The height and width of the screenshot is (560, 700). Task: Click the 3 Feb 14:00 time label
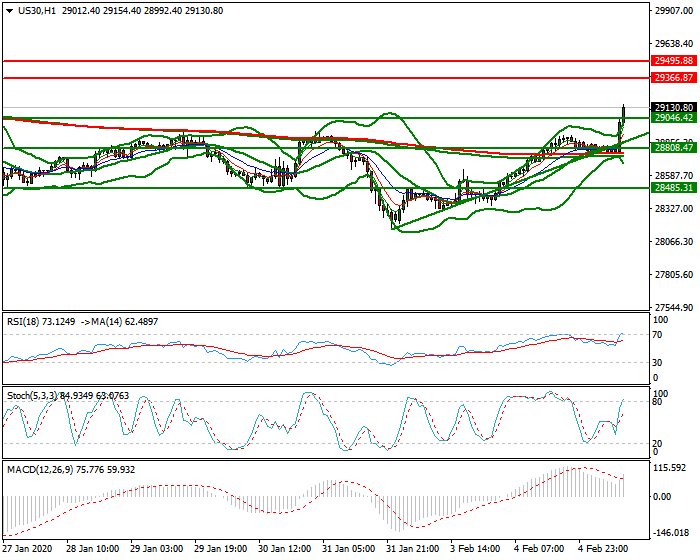tap(475, 548)
